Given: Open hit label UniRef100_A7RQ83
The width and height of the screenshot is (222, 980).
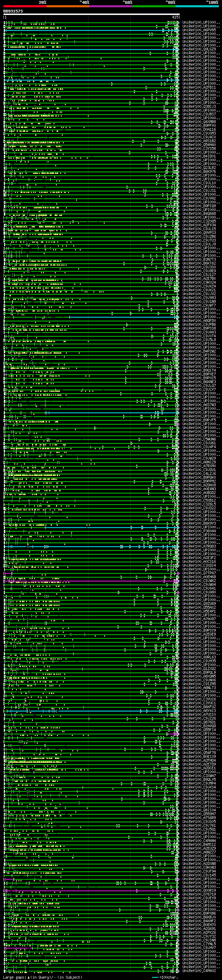Looking at the screenshot, I should coord(199,546).
